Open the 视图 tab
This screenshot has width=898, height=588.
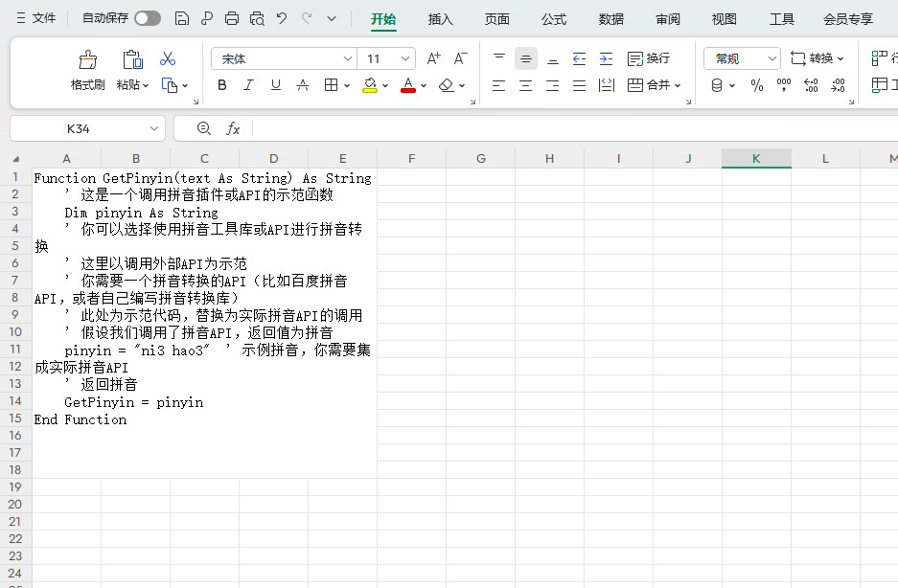(x=724, y=19)
